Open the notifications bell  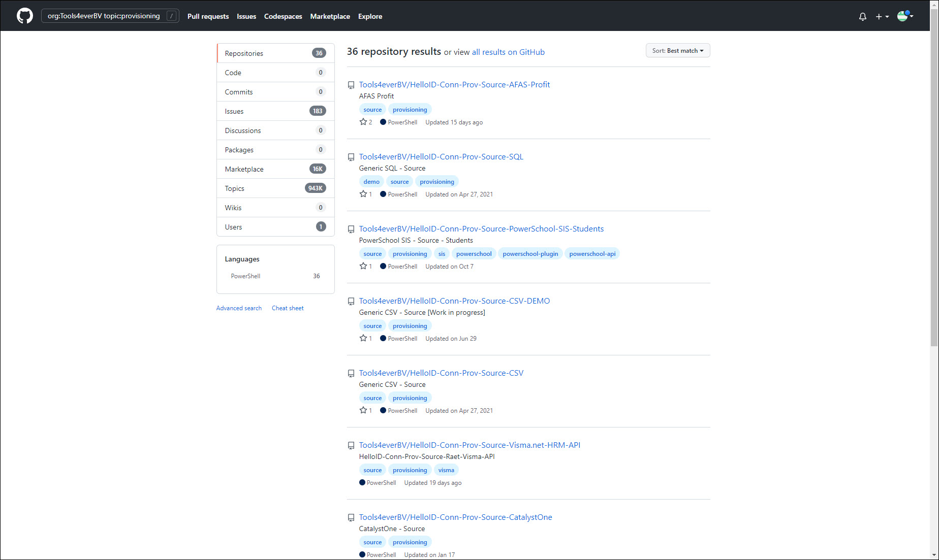click(863, 16)
